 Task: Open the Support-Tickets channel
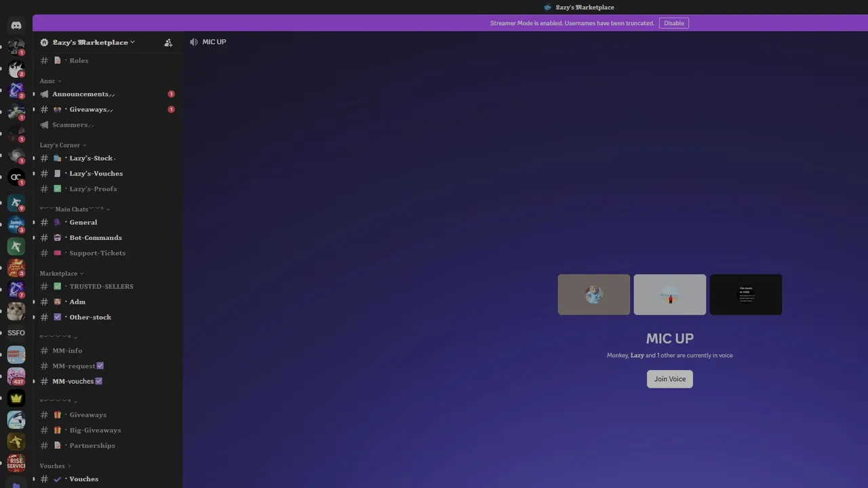[108, 253]
